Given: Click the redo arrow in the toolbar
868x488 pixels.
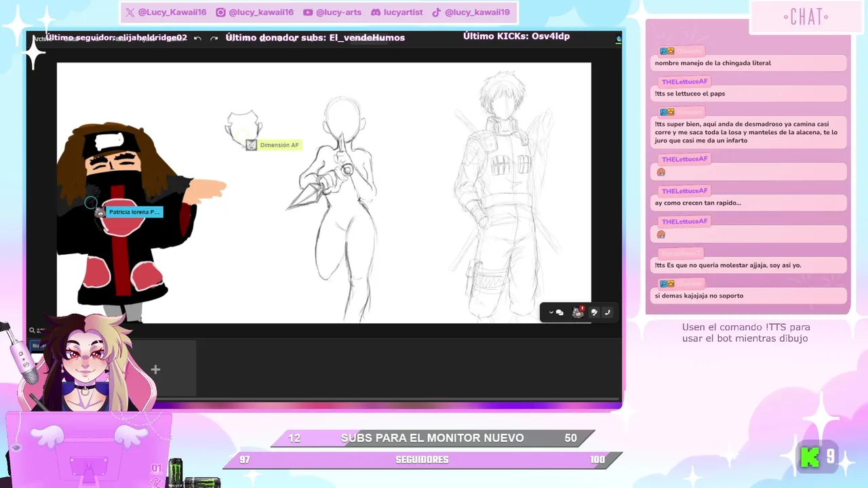Looking at the screenshot, I should click(214, 39).
